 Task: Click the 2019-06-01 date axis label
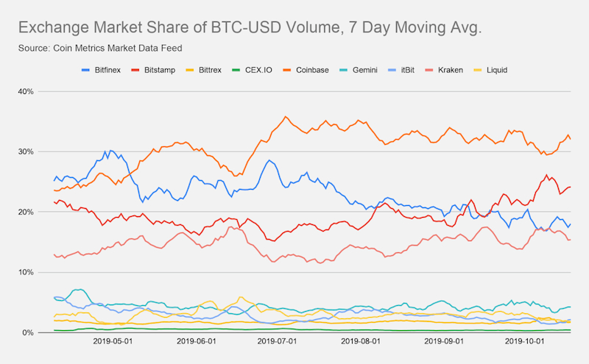pos(197,341)
